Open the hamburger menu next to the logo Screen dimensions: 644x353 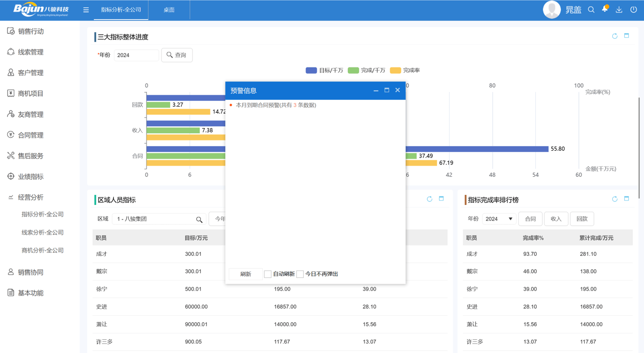[x=86, y=9]
